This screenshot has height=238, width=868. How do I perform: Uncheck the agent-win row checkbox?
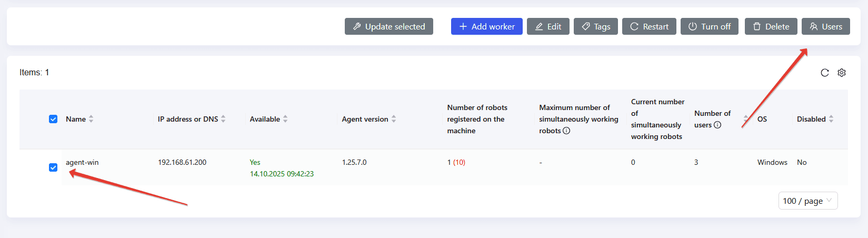pyautogui.click(x=53, y=167)
